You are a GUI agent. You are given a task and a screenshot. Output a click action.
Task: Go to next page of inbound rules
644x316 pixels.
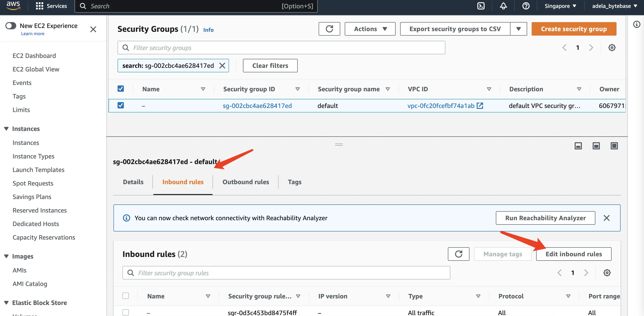[586, 273]
